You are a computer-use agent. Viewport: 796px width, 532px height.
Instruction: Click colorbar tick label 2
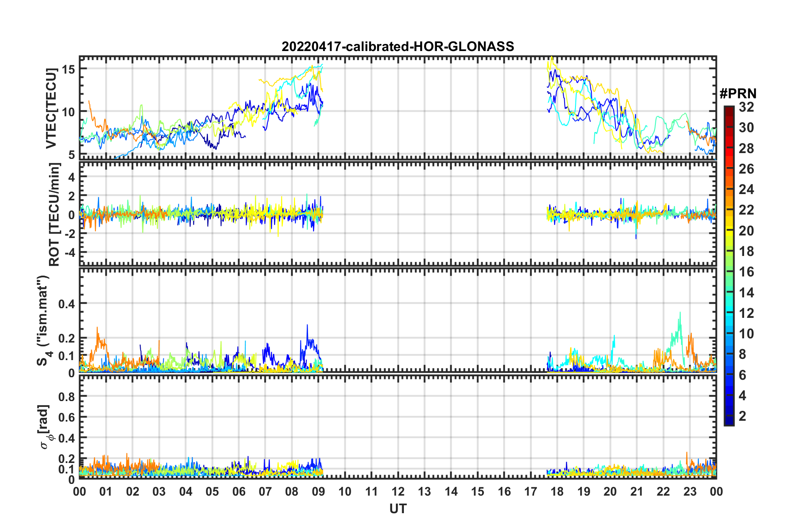742,416
